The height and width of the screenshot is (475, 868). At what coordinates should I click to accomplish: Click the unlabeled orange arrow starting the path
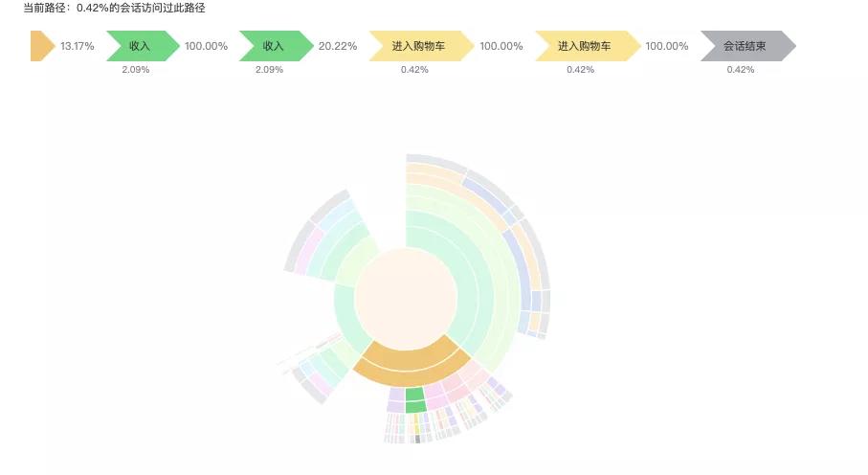click(x=41, y=46)
